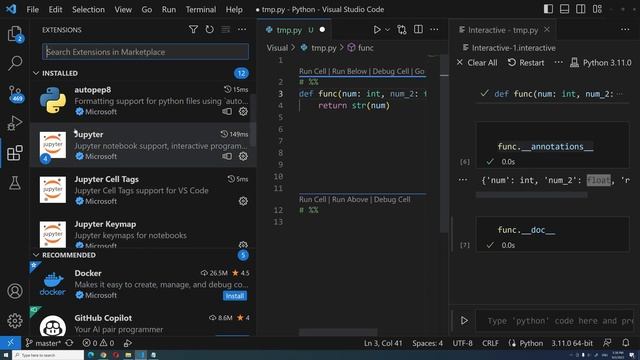Open Source Control view with 469 badge
The image size is (640, 360).
pos(15,94)
